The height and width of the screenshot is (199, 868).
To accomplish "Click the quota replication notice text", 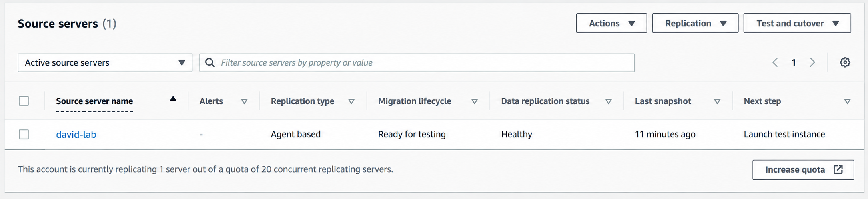I will pyautogui.click(x=205, y=169).
